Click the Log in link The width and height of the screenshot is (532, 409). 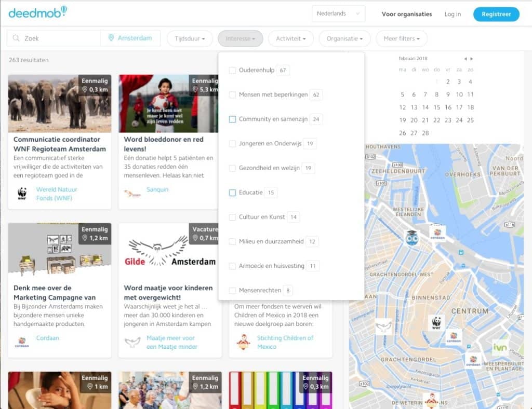point(453,14)
